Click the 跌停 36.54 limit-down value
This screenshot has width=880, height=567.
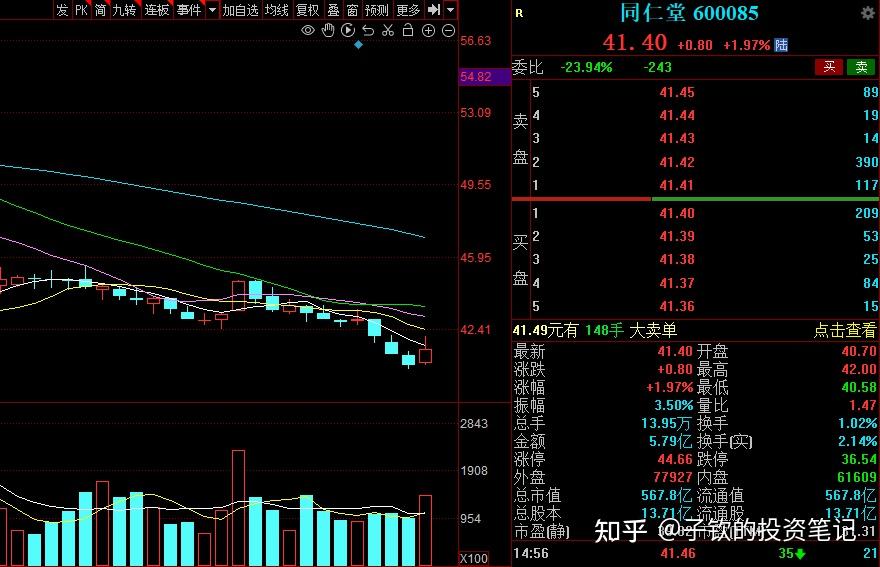pyautogui.click(x=859, y=459)
